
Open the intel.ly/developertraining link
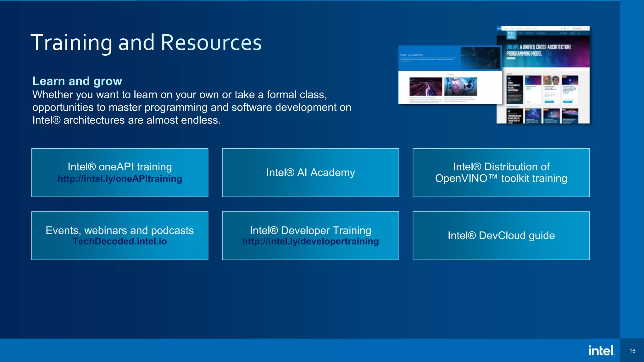(310, 241)
